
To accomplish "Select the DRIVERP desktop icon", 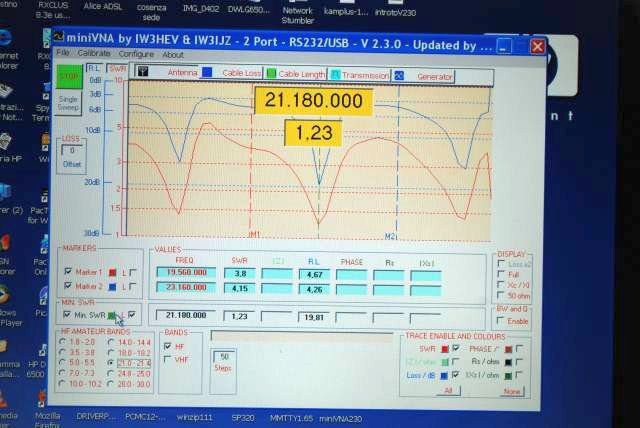I will coord(98,417).
